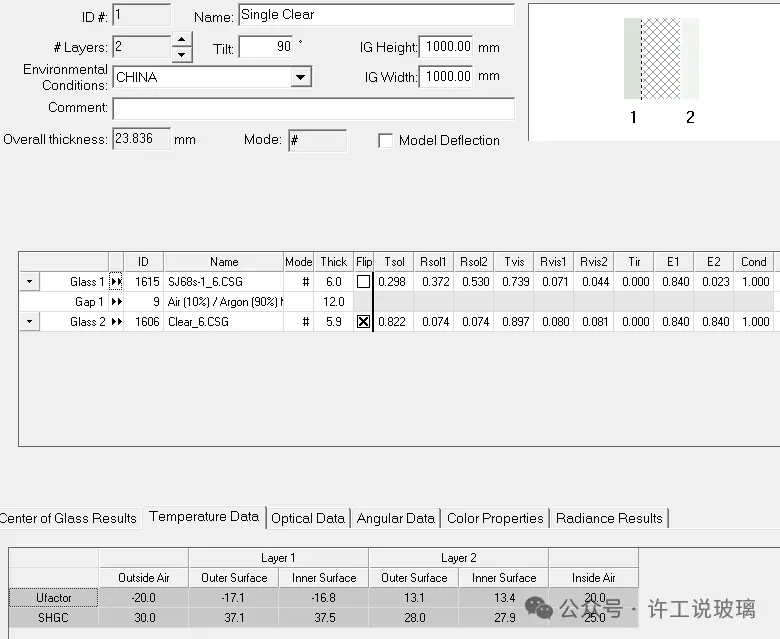
Task: Click the Cond column header
Action: (754, 262)
